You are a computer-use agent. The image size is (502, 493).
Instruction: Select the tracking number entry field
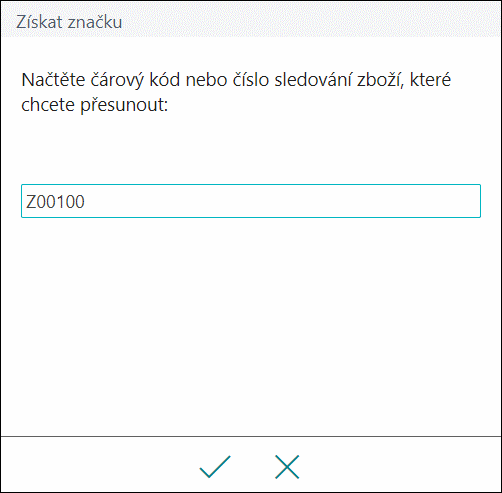(251, 201)
